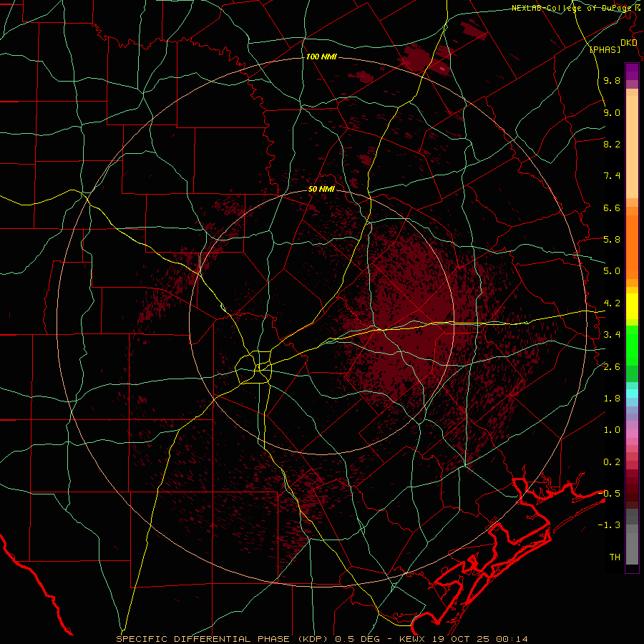The height and width of the screenshot is (644, 644).
Task: Click the bright yellow segment of color bar
Action: 632,306
